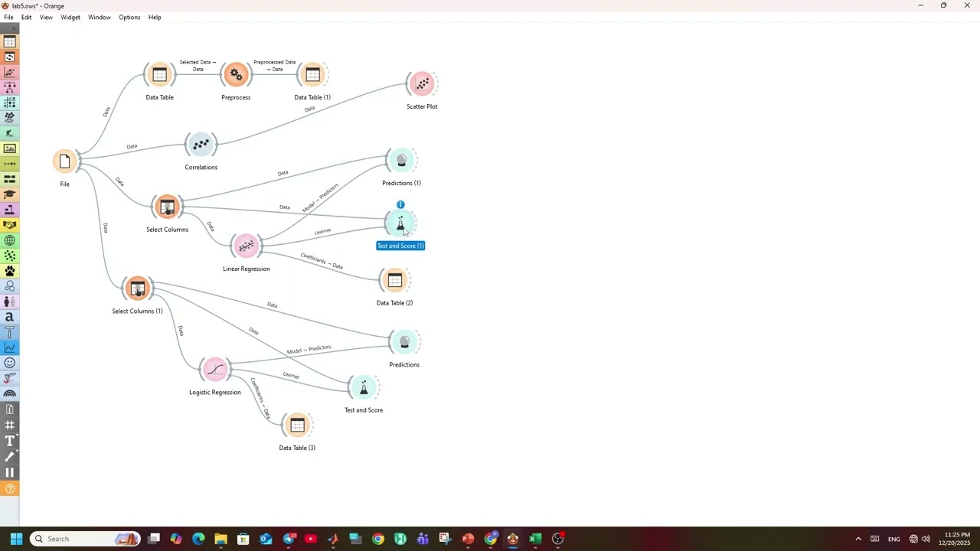Click the taskbar Search box
The width and height of the screenshot is (980, 551).
click(x=85, y=539)
